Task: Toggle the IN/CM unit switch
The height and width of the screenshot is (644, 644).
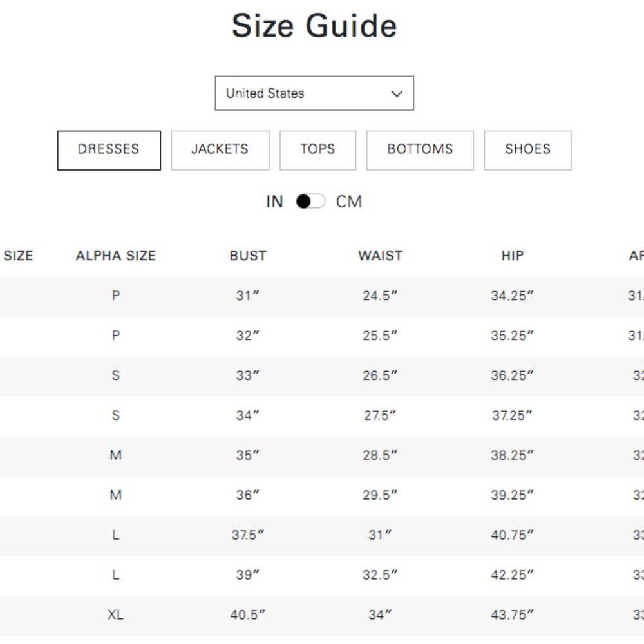Action: (x=310, y=202)
